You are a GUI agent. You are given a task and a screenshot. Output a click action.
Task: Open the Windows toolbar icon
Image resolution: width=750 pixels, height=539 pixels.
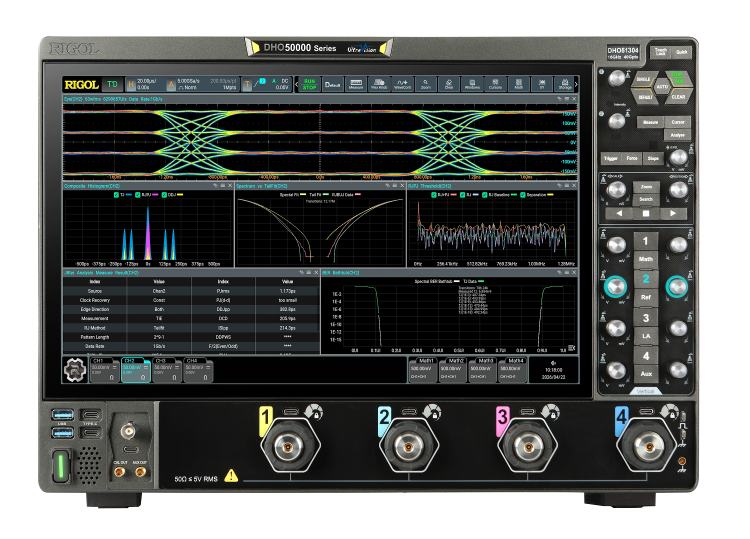click(x=472, y=84)
